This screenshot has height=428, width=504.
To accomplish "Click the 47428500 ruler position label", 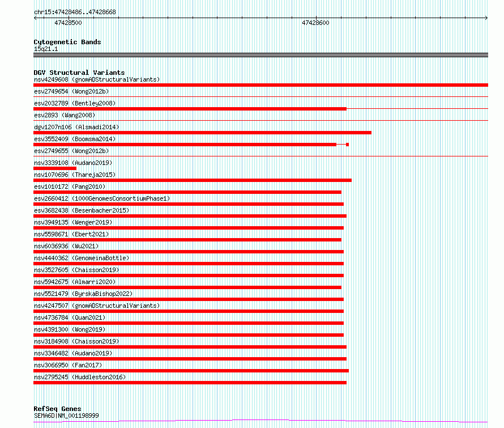I will pyautogui.click(x=68, y=23).
